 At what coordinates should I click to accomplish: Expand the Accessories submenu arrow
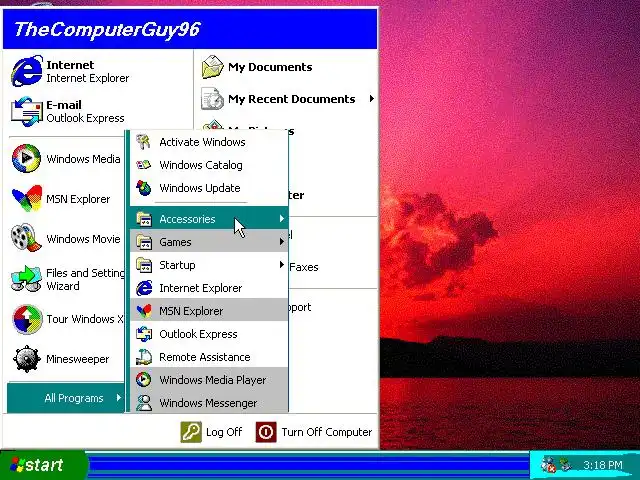coord(282,219)
